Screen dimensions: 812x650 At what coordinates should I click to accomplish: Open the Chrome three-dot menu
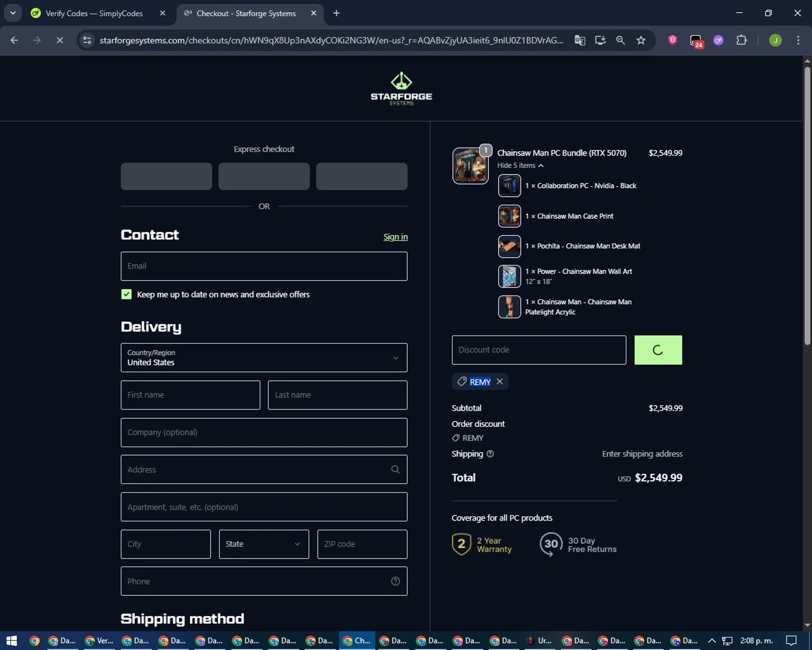coord(798,40)
